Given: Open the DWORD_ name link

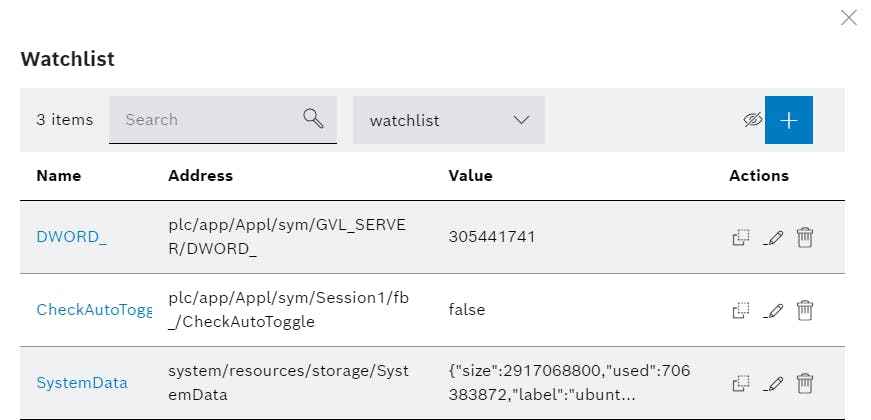Looking at the screenshot, I should [x=72, y=237].
